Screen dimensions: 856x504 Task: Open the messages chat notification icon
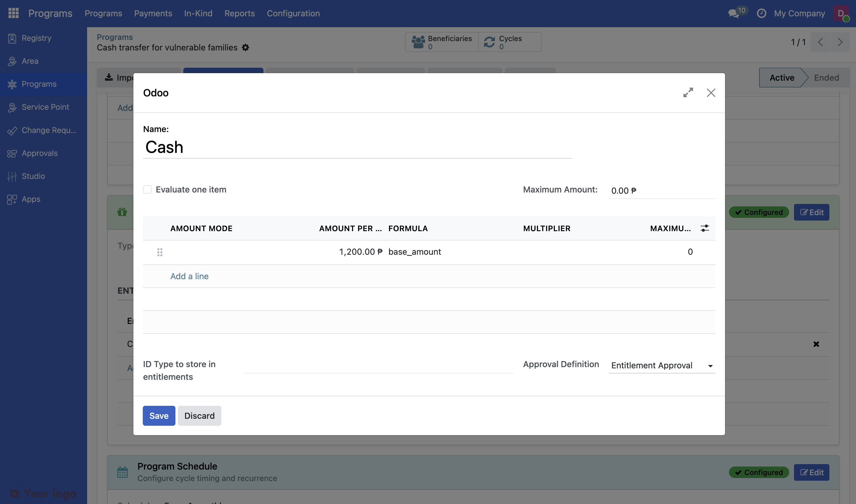pos(733,13)
